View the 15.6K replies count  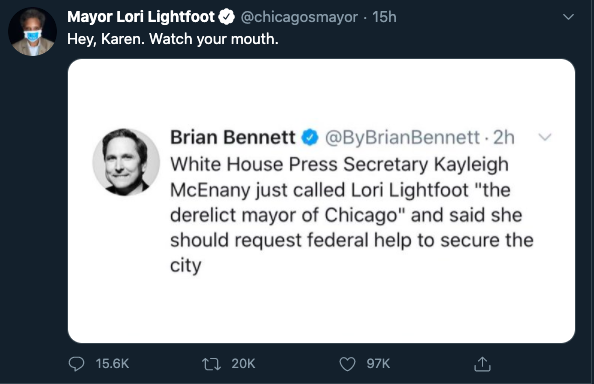(x=112, y=364)
